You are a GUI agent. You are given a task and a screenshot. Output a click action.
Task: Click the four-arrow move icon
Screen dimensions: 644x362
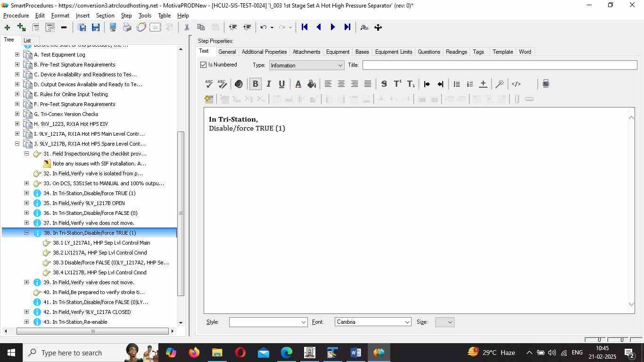pyautogui.click(x=378, y=27)
